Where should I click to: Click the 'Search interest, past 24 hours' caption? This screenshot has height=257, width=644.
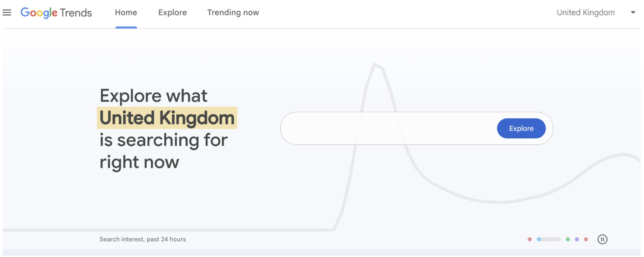pyautogui.click(x=143, y=239)
